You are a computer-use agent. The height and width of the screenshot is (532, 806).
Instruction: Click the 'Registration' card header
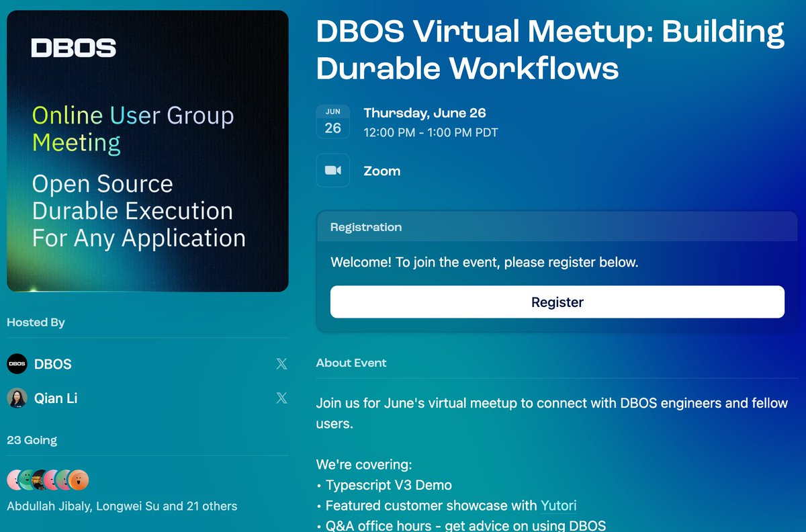(x=557, y=227)
